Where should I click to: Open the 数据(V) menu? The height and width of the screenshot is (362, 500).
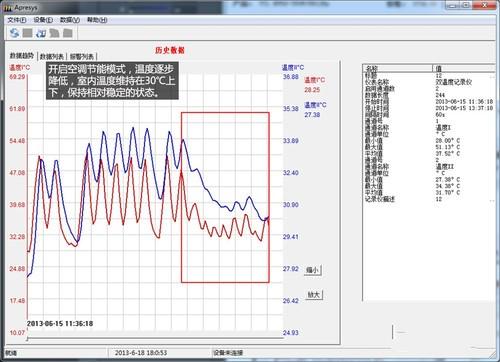coord(70,20)
